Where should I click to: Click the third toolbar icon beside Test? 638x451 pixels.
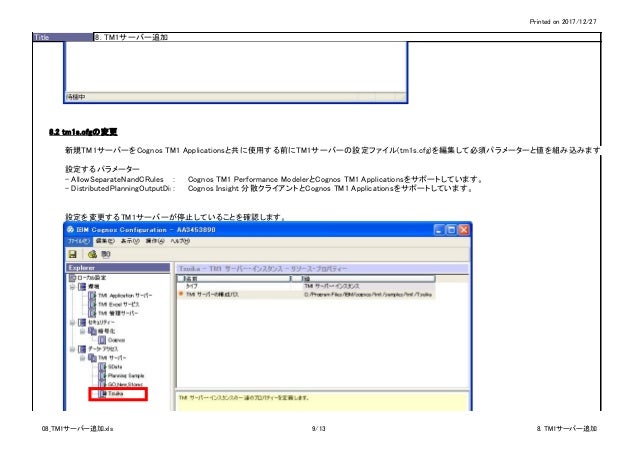(x=106, y=254)
